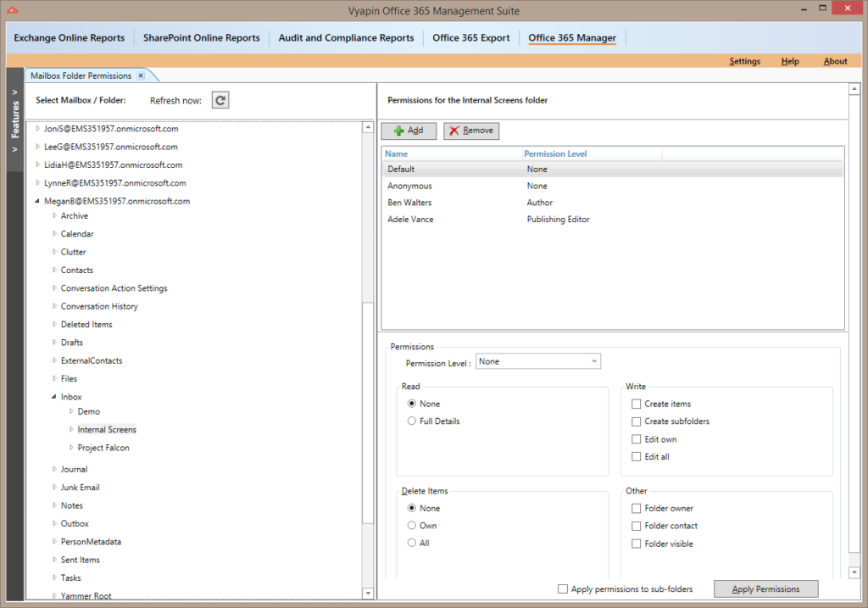This screenshot has height=608, width=868.
Task: Select None under Delete Items
Action: coord(412,508)
